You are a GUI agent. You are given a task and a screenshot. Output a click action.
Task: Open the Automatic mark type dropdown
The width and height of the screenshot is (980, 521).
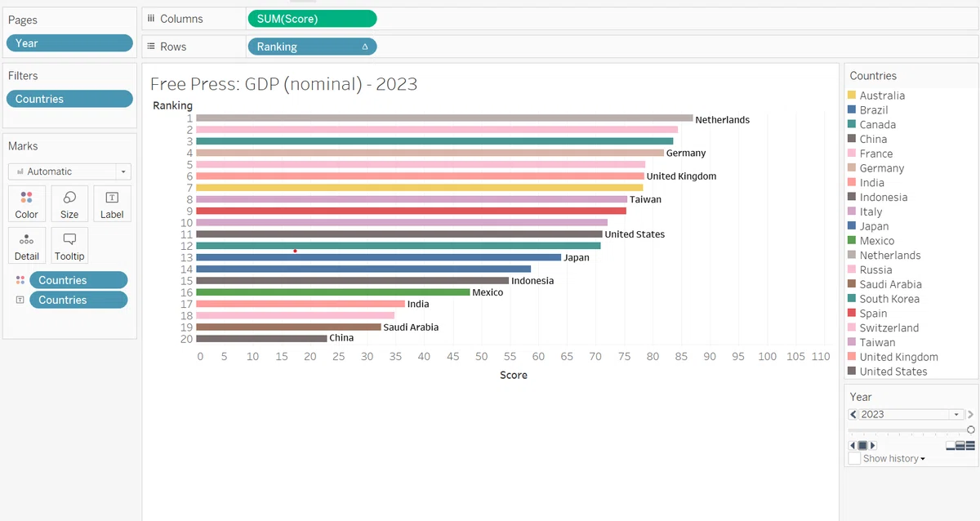69,171
